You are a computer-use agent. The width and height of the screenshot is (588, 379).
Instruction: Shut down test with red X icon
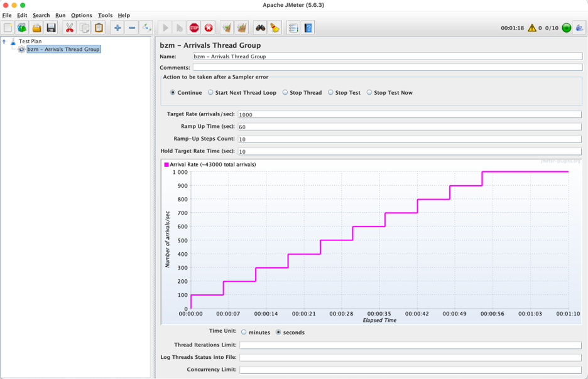point(209,28)
